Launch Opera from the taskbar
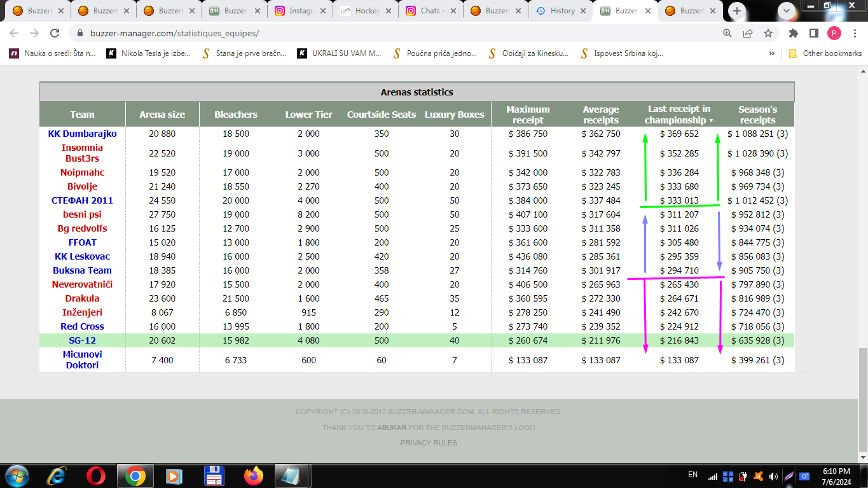The width and height of the screenshot is (868, 488). tap(96, 476)
